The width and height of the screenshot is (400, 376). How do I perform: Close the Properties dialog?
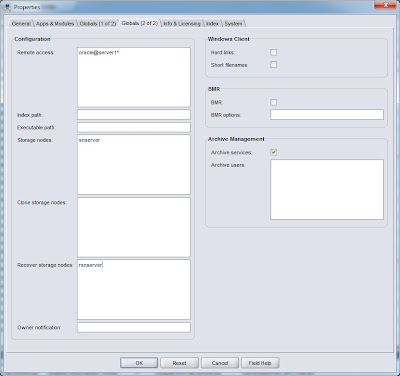point(385,5)
